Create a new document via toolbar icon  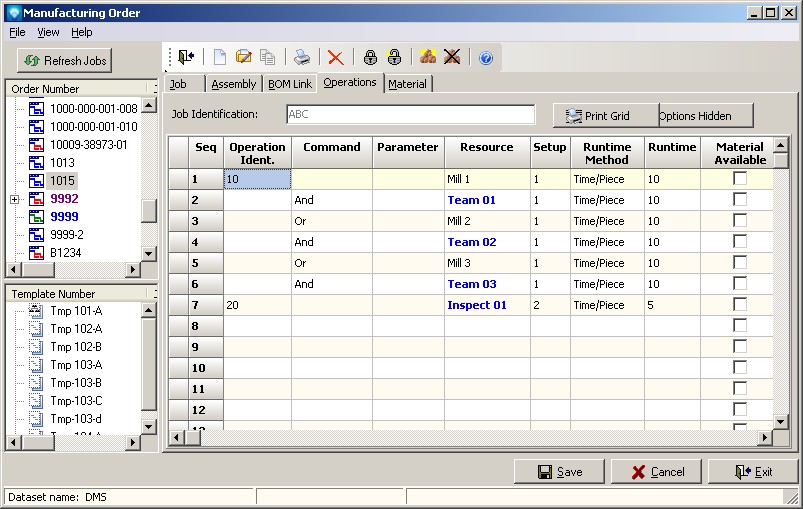(x=220, y=58)
